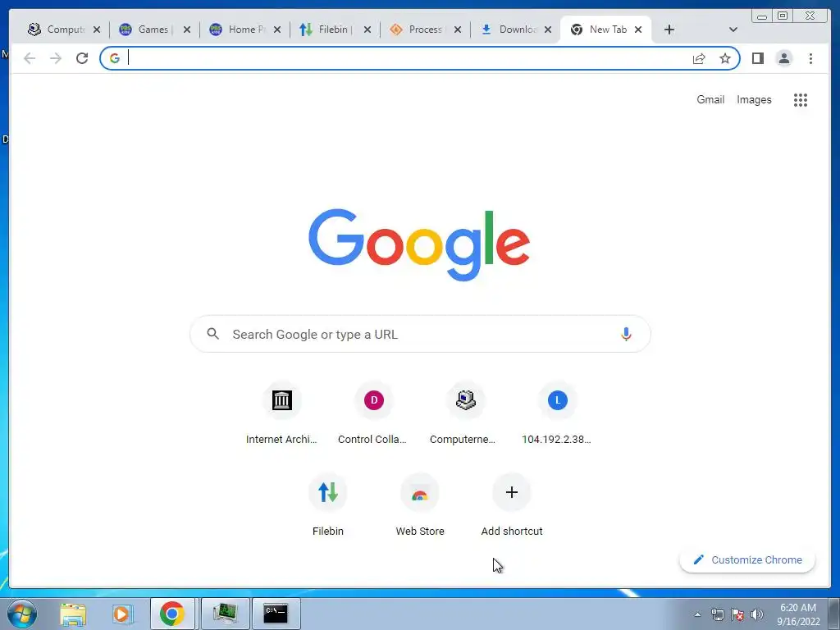The width and height of the screenshot is (840, 630).
Task: Launch Windows Media Player from taskbar
Action: click(121, 614)
